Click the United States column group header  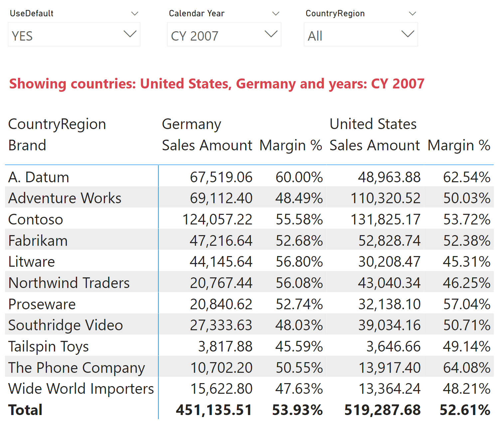pyautogui.click(x=373, y=124)
